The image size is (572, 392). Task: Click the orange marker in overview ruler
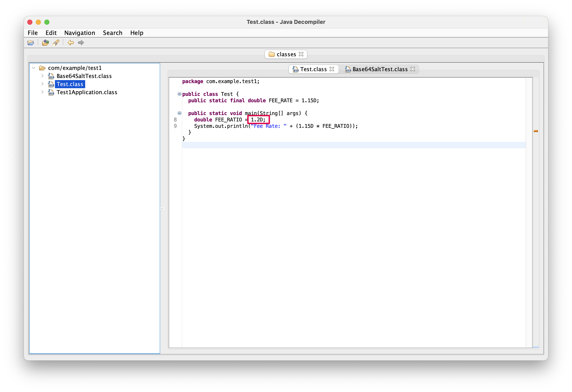point(536,131)
